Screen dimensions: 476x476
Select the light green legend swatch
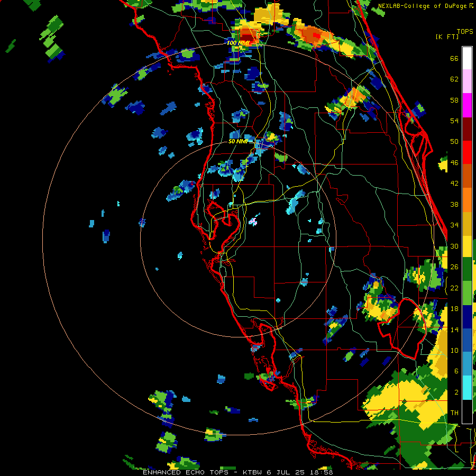point(467,293)
